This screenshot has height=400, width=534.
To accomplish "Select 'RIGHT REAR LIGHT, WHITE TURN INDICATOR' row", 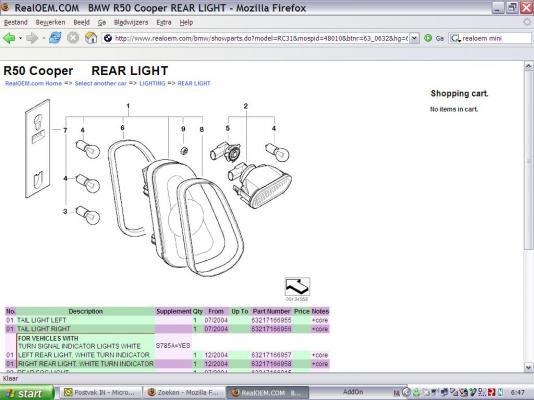I will click(167, 364).
